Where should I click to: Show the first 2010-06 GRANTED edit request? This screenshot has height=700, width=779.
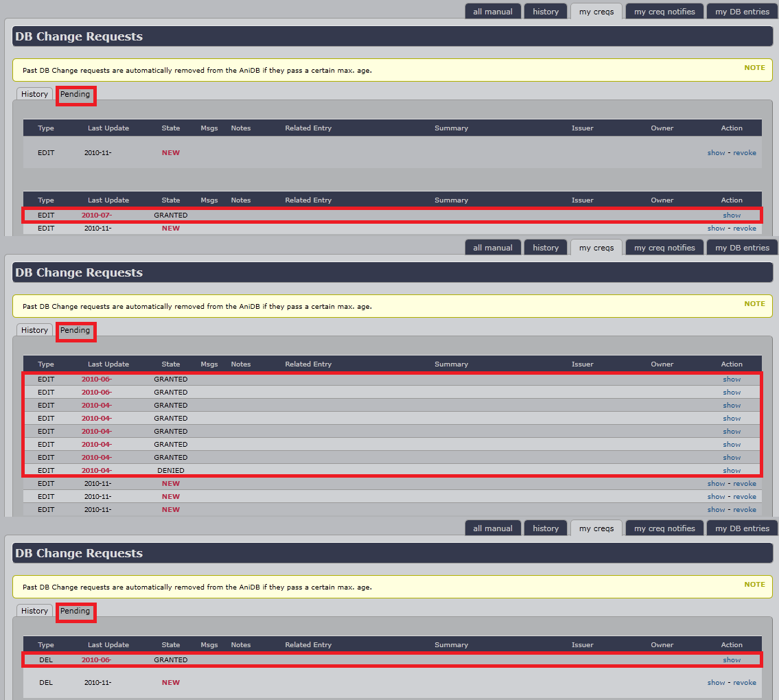(731, 380)
